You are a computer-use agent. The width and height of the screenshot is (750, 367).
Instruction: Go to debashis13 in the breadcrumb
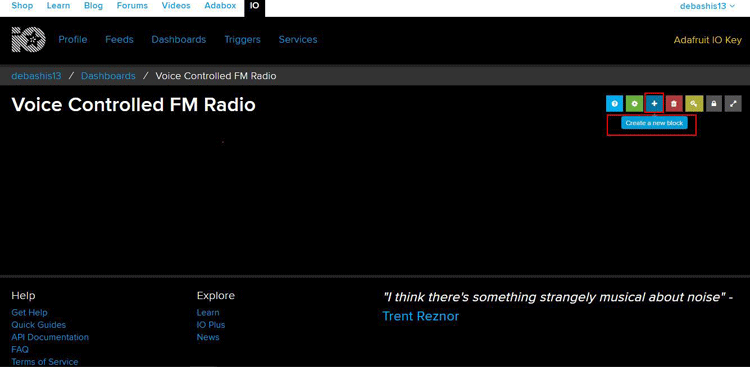pos(36,76)
